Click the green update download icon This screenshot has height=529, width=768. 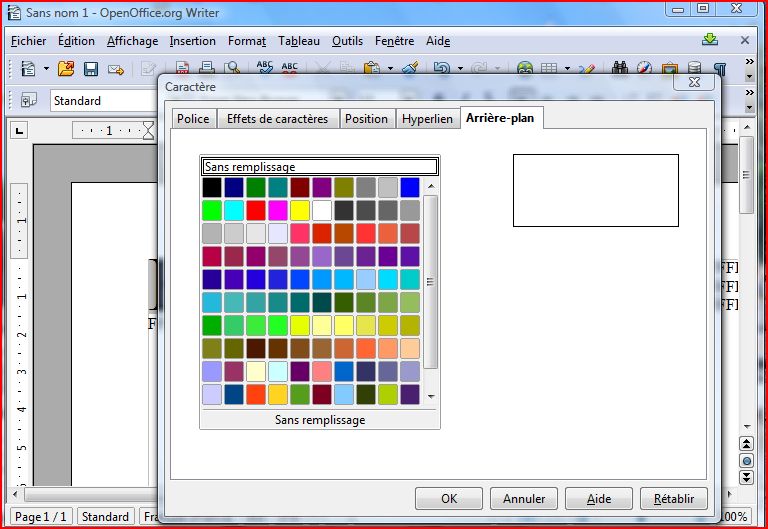tap(710, 40)
